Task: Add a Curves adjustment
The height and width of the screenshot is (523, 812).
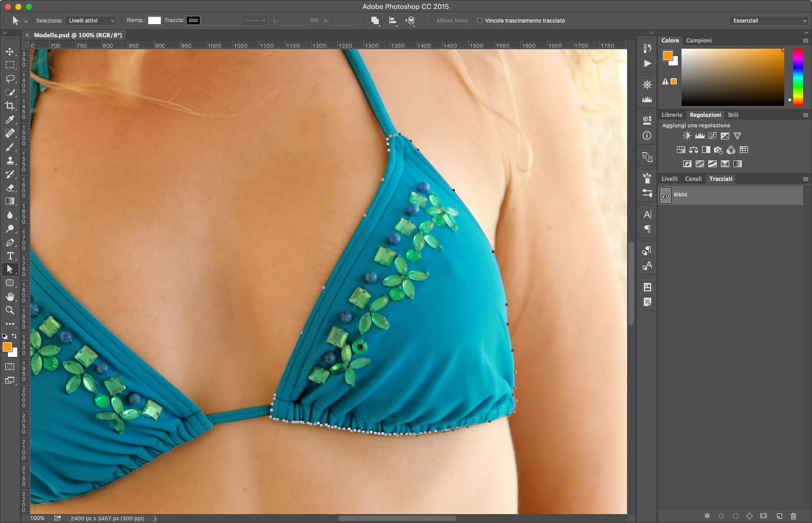Action: coord(712,136)
